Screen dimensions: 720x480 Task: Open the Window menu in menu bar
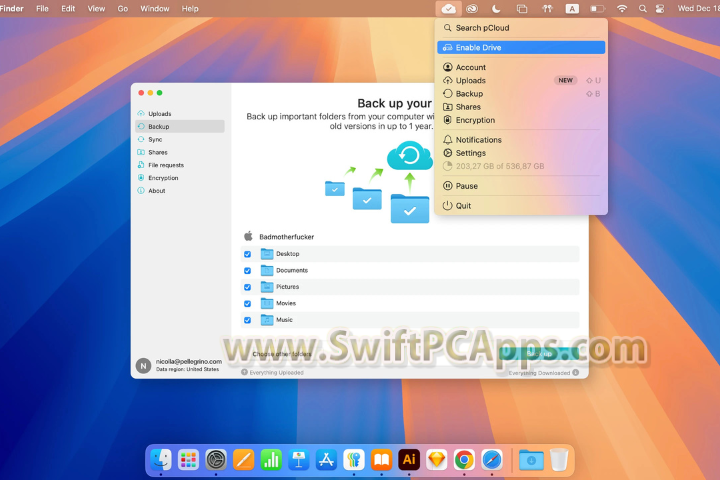point(155,9)
